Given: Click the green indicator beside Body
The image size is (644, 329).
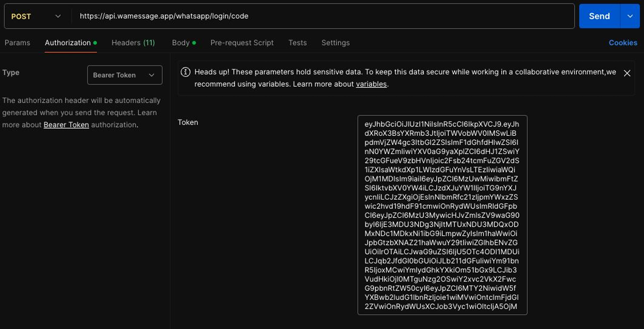Looking at the screenshot, I should [194, 43].
